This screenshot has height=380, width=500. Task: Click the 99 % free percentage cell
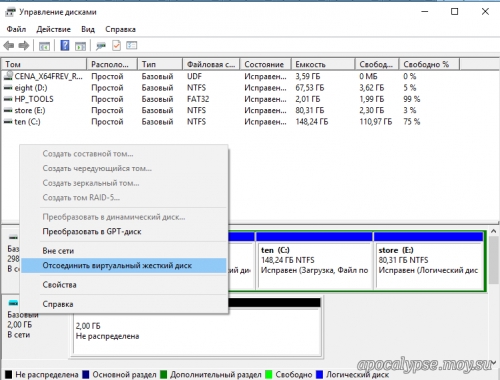411,99
